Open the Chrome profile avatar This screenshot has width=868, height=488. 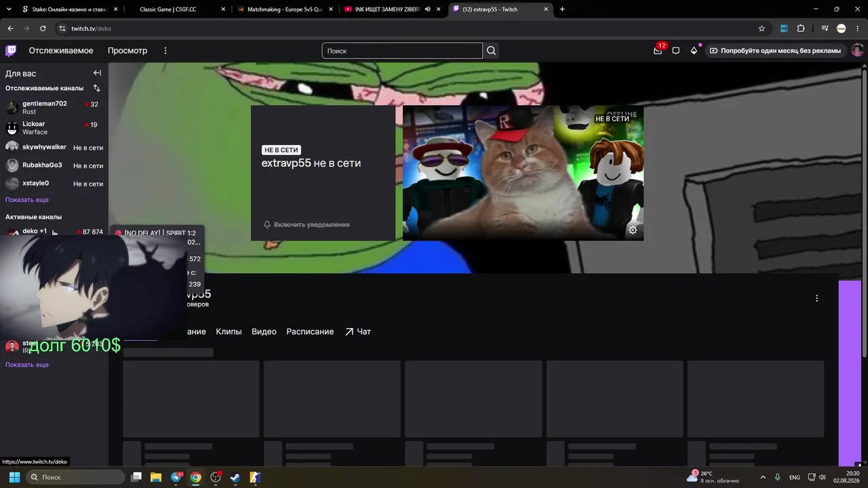(842, 28)
